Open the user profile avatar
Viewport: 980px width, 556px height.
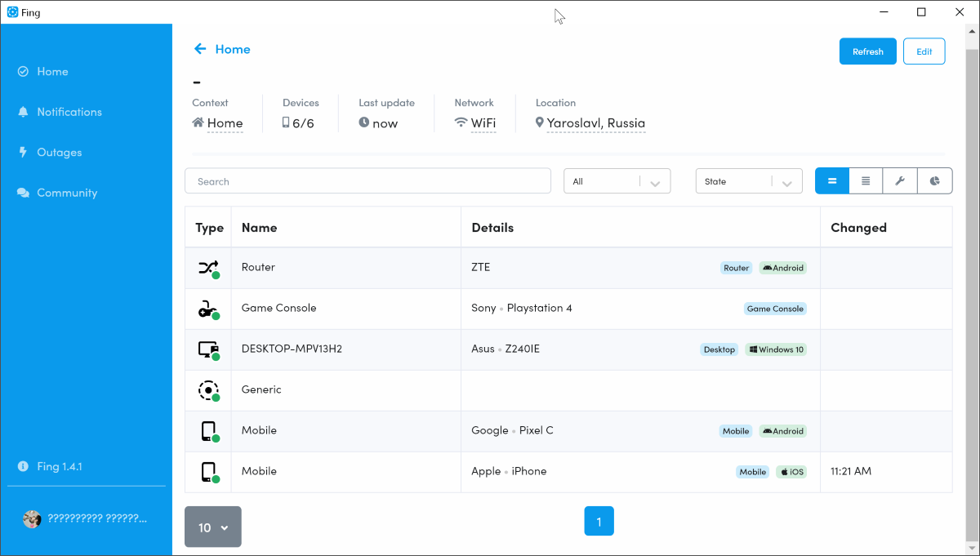coord(32,519)
